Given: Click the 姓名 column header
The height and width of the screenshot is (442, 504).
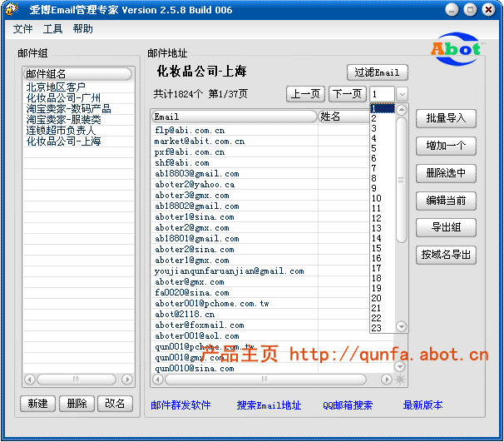Looking at the screenshot, I should click(344, 117).
